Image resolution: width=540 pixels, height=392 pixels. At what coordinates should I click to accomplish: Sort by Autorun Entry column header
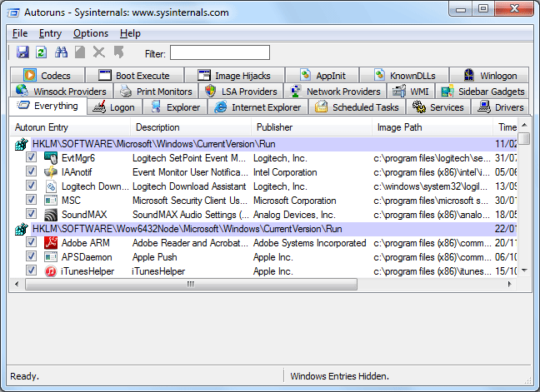70,127
